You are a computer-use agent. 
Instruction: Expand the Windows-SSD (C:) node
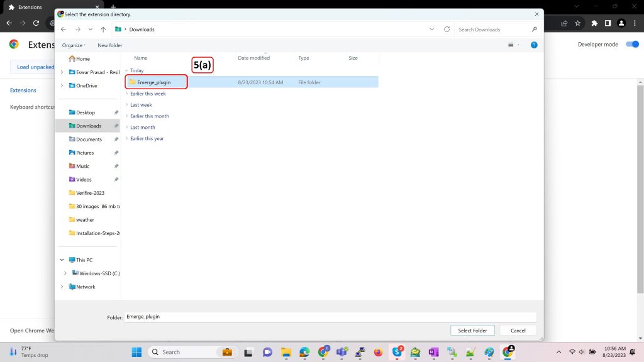pos(65,273)
